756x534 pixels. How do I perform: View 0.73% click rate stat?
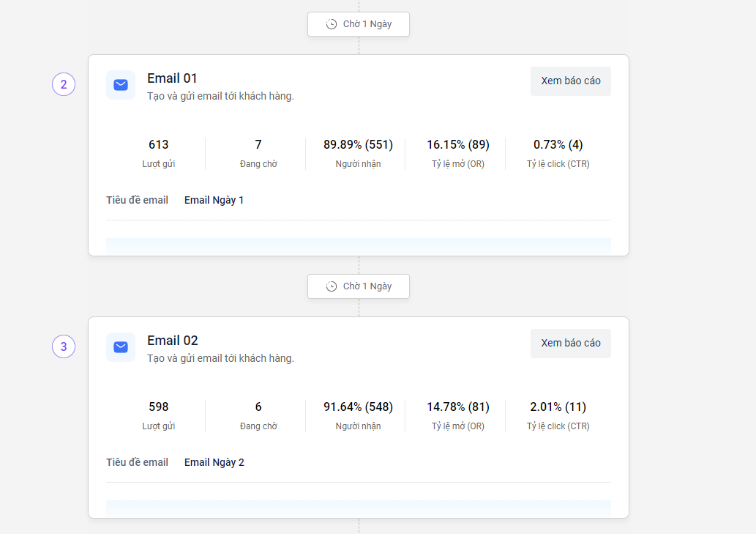[558, 145]
